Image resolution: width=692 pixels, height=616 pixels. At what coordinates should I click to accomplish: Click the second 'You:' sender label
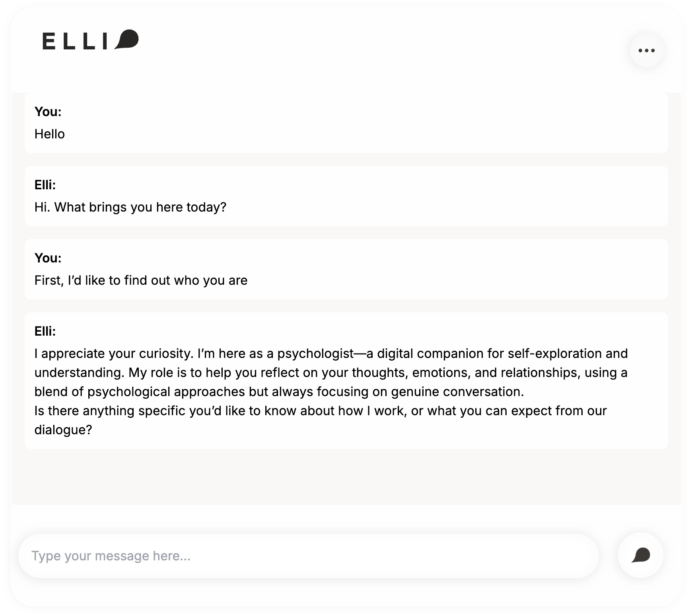click(x=48, y=258)
